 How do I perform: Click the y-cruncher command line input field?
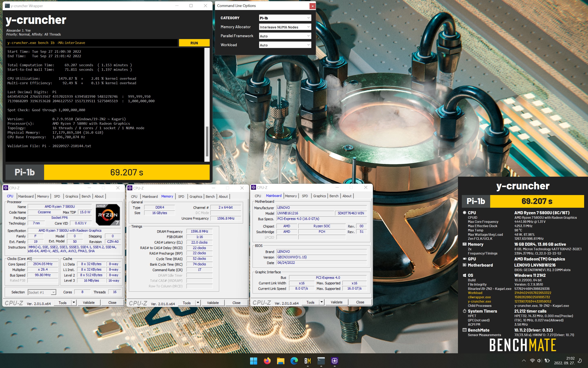click(x=92, y=43)
